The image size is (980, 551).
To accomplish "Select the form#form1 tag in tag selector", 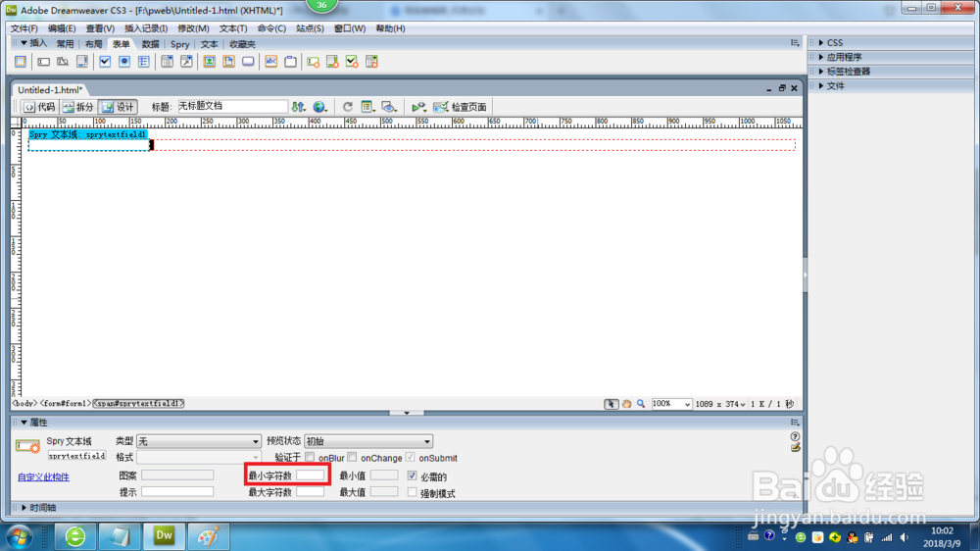I will (66, 404).
